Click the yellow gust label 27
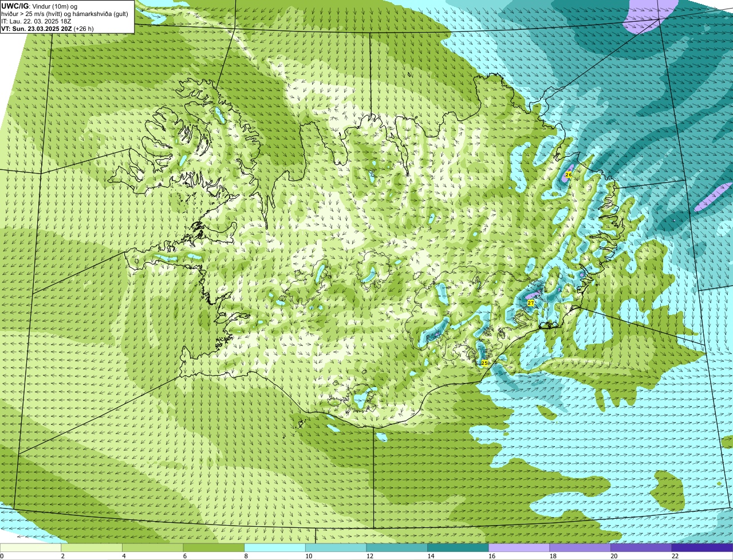This screenshot has width=733, height=560. [531, 303]
